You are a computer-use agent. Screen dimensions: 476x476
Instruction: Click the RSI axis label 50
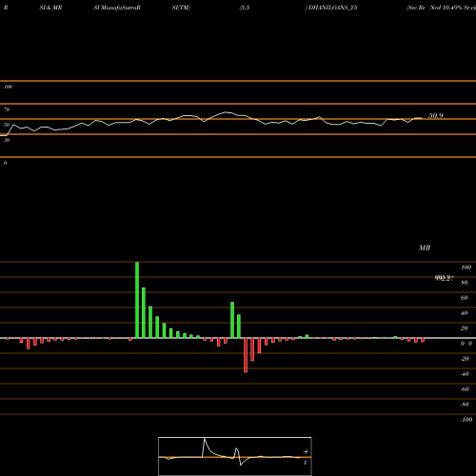(x=7, y=125)
